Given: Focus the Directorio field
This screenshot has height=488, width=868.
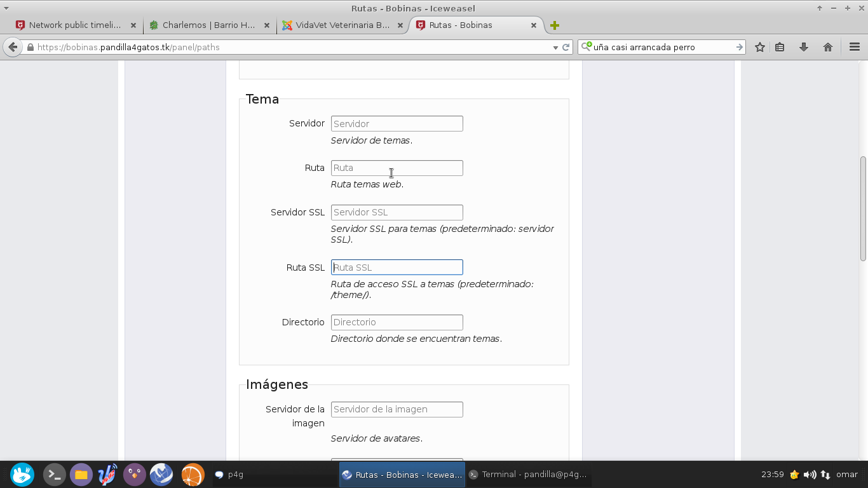Looking at the screenshot, I should click(x=397, y=322).
